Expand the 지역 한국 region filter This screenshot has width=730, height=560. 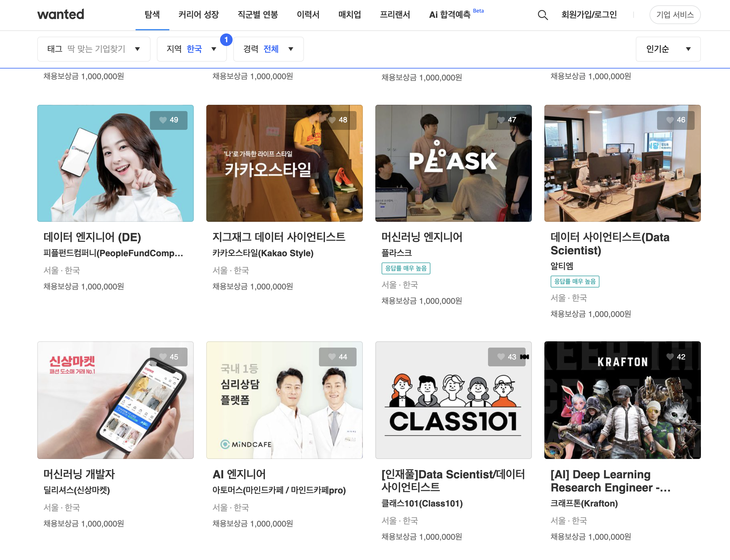191,49
